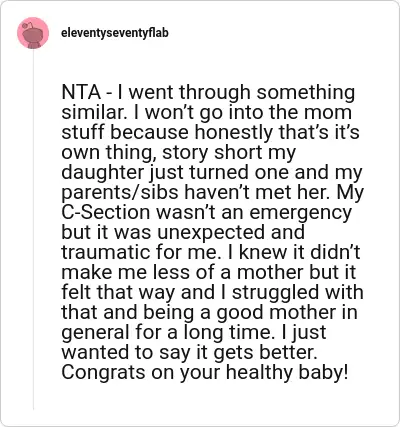Click the 'stuff because honestly' text line
The width and height of the screenshot is (400, 427).
pos(210,132)
